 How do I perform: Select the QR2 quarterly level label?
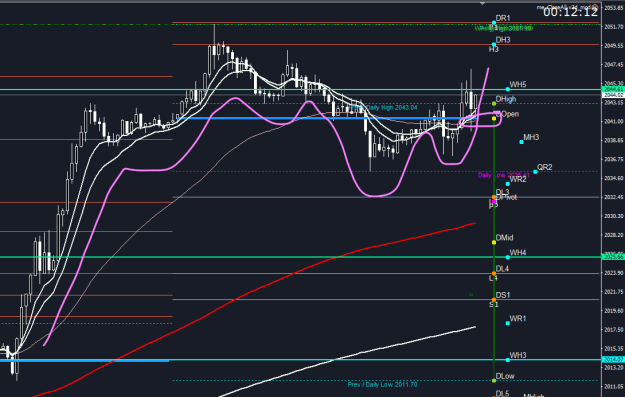tap(544, 167)
